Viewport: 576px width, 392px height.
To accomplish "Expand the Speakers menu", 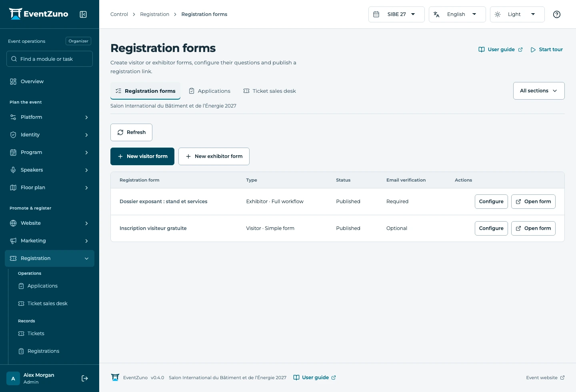I will pos(50,170).
